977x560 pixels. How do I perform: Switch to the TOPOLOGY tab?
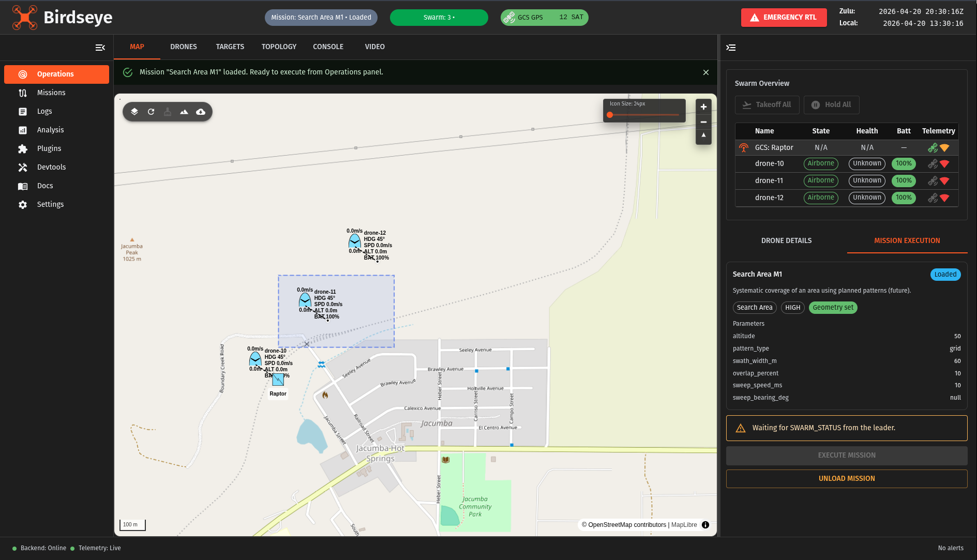279,47
